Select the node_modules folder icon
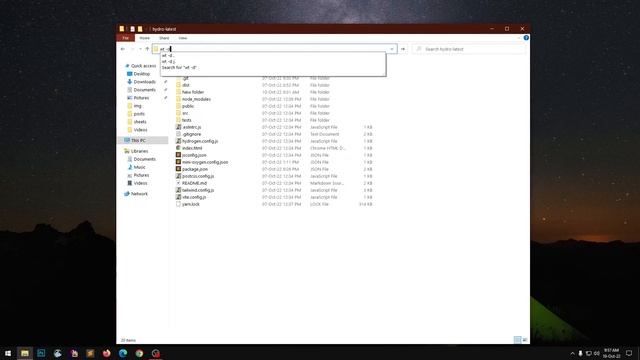640x360 pixels. pyautogui.click(x=178, y=99)
